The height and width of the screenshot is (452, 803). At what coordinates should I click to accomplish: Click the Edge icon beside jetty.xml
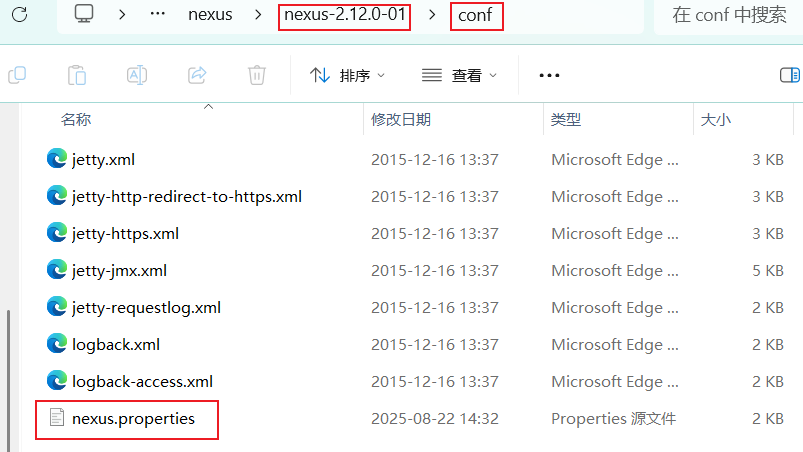57,159
